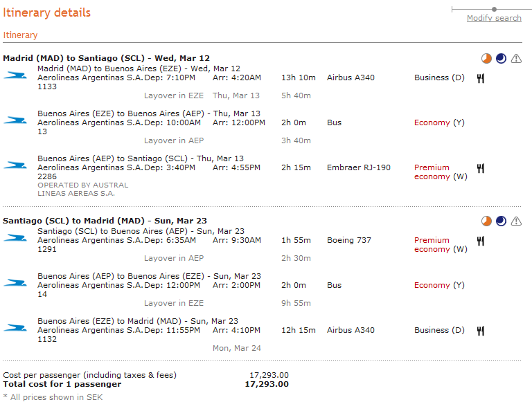
Task: Click the airline logo beside outbound bus segment 13
Action: click(x=15, y=120)
